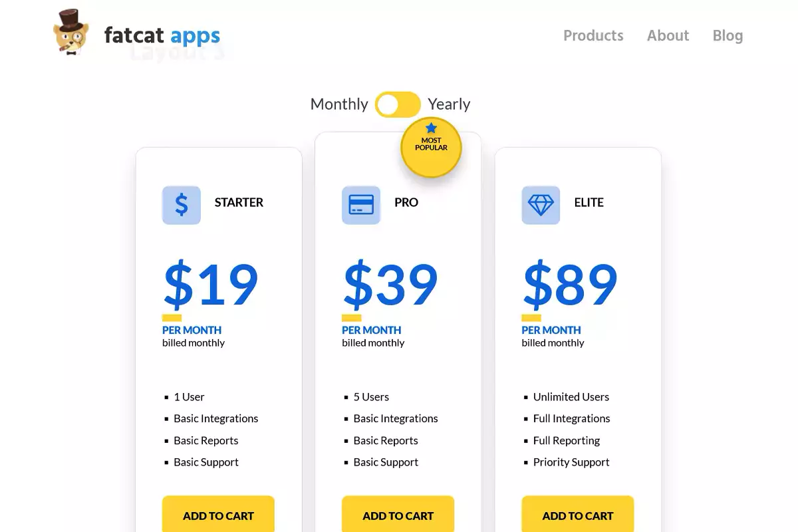Click the Elite plan title
This screenshot has height=532, width=798.
pos(589,203)
